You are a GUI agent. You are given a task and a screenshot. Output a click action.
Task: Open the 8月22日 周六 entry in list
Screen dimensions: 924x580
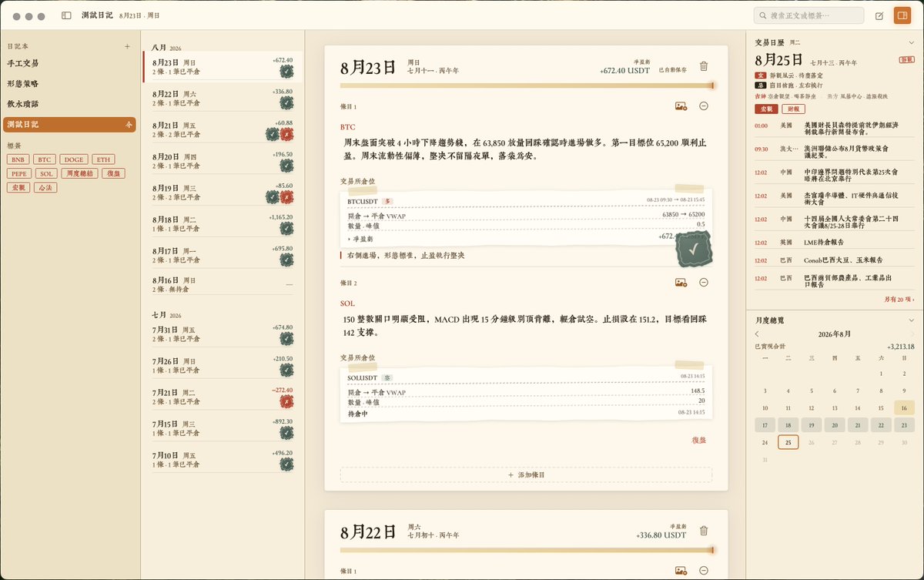(x=222, y=98)
